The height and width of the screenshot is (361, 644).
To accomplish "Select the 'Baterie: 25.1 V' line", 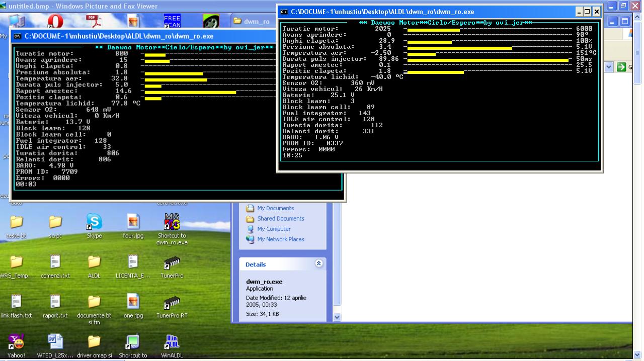I will pos(318,95).
